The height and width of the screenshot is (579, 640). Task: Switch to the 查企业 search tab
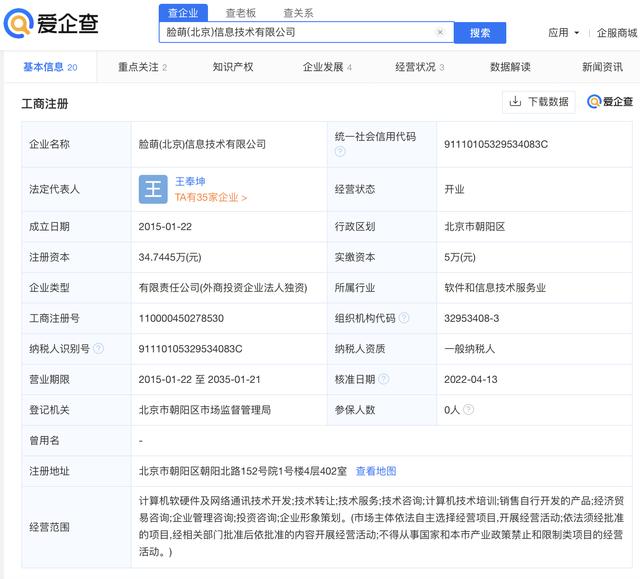[x=183, y=13]
